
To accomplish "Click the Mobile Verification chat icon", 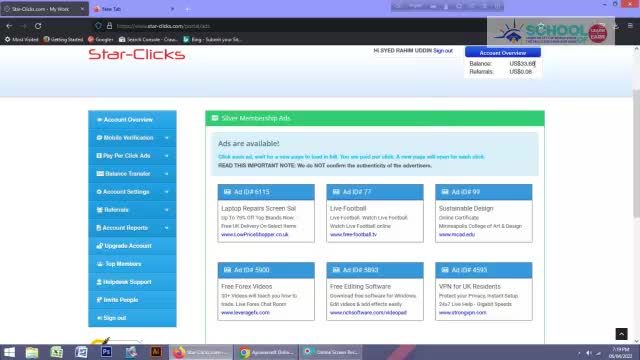I will (x=99, y=138).
